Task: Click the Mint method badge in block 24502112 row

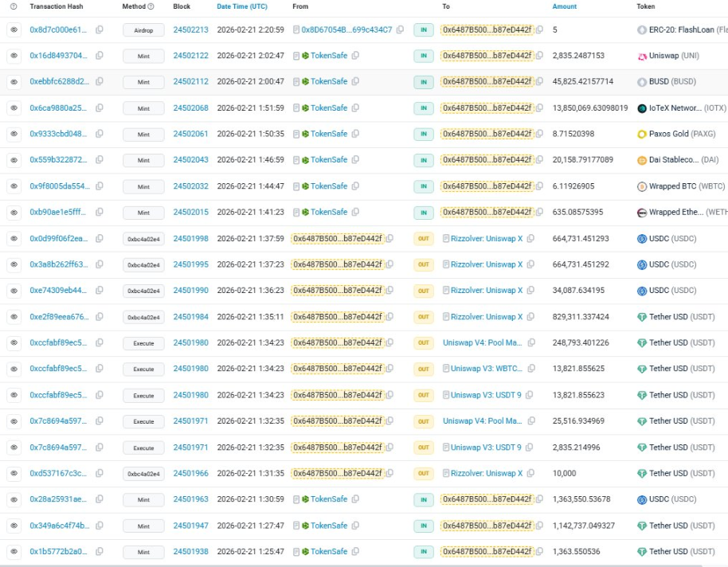Action: tap(143, 82)
